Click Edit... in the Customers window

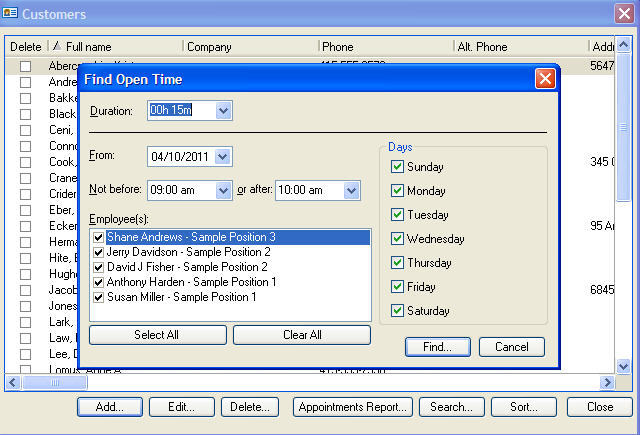(182, 407)
